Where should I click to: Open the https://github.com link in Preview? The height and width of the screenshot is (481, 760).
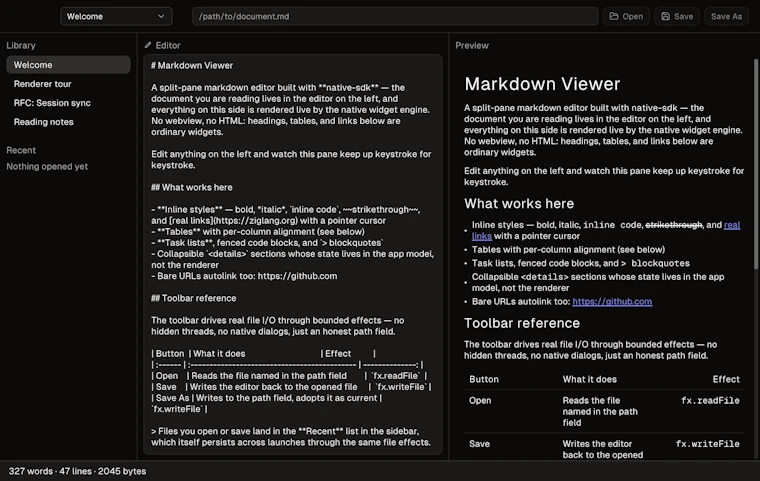[612, 302]
